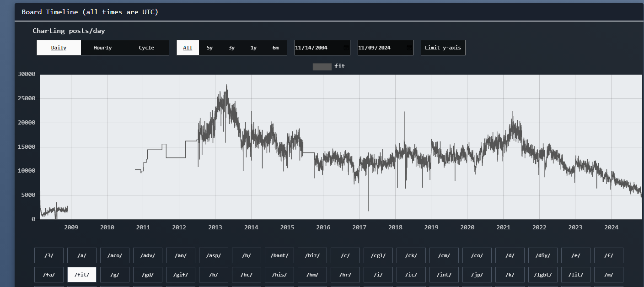Select the /fit/ board button

click(82, 275)
